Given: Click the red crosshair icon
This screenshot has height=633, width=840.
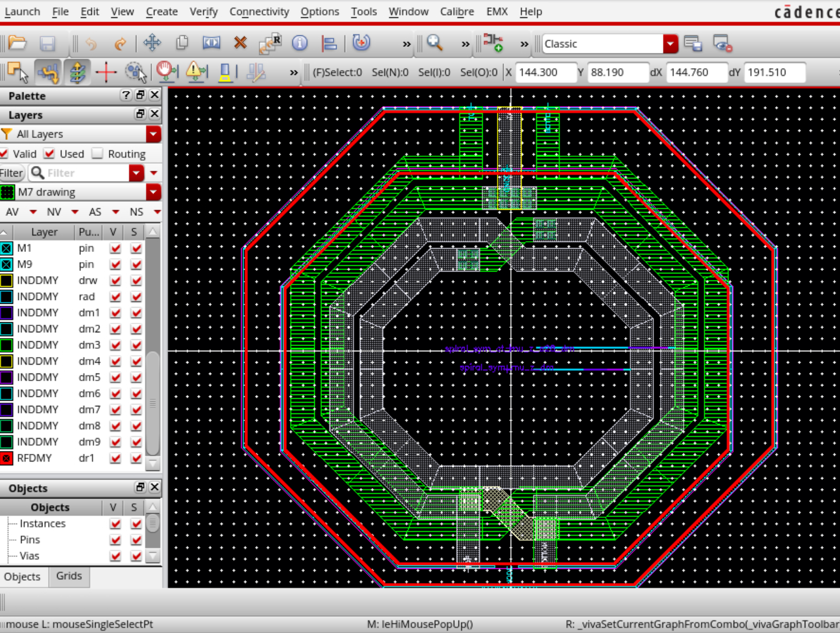Looking at the screenshot, I should [x=106, y=72].
